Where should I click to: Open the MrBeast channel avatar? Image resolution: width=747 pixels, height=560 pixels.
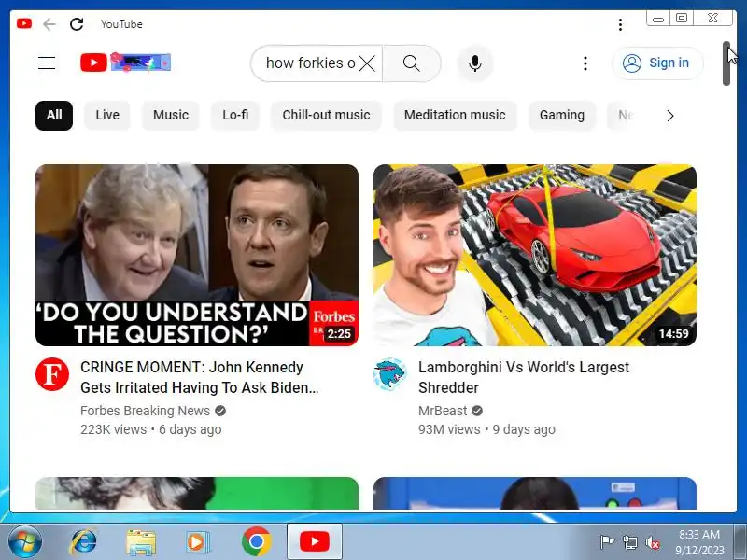[x=390, y=374]
